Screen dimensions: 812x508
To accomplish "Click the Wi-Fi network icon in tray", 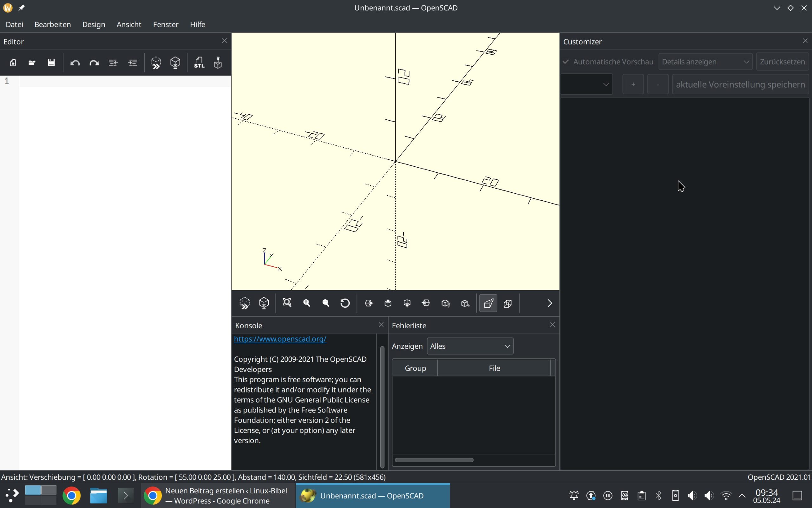I will pos(726,496).
